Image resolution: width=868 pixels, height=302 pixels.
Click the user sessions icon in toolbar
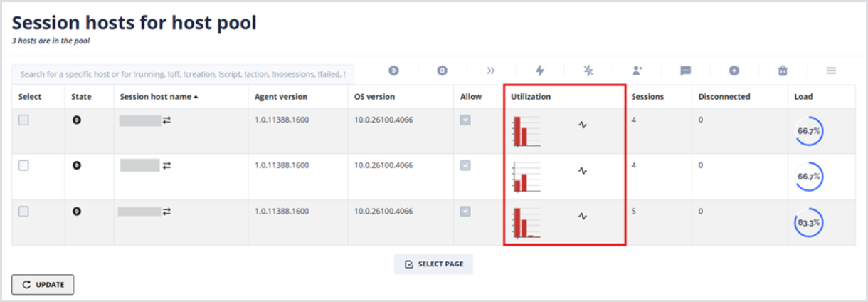pyautogui.click(x=637, y=71)
